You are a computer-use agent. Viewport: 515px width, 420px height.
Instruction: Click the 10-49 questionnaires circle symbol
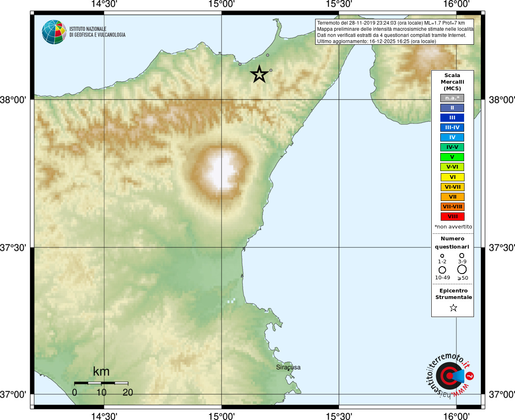coord(442,270)
